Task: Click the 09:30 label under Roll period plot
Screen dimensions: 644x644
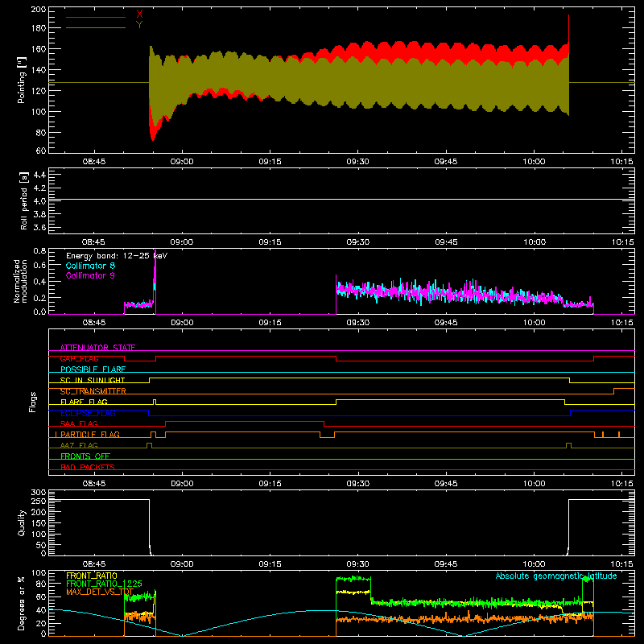Action: [x=357, y=242]
